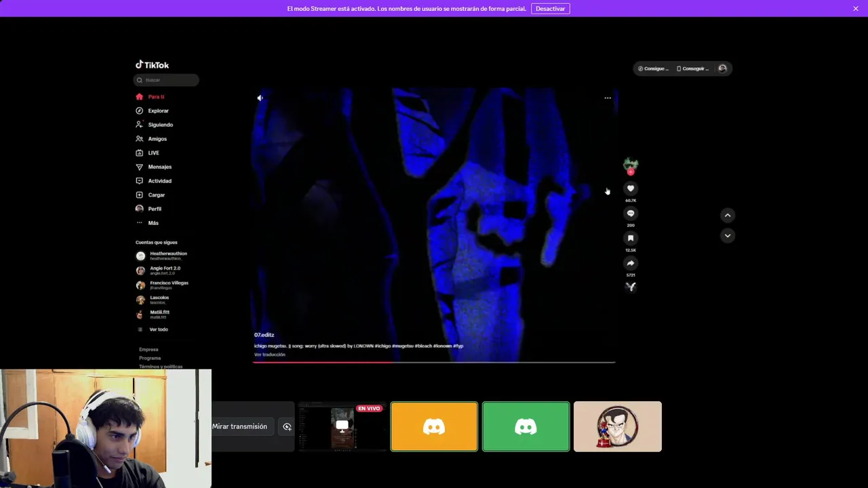Open the Para ti feed
This screenshot has height=488, width=868.
pos(156,97)
